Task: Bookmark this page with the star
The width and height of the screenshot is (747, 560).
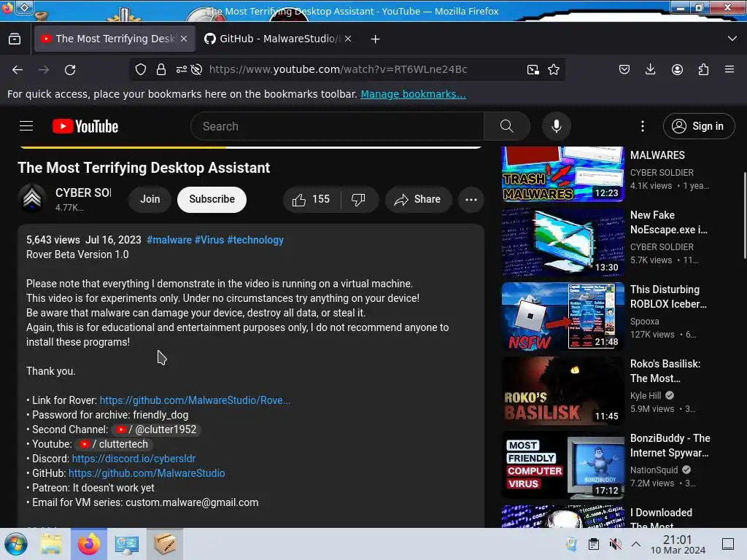Action: click(554, 69)
